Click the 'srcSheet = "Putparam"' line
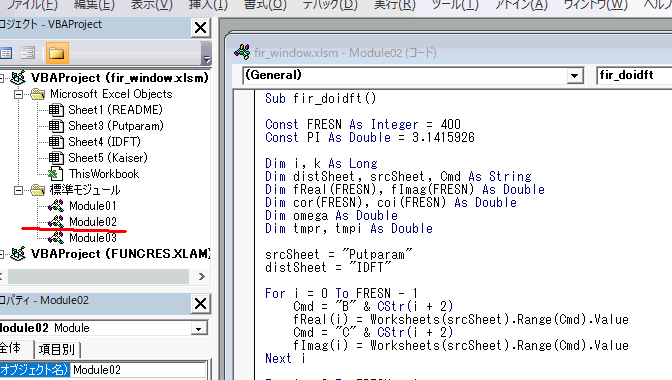Screen dimensions: 672x380 pos(339,254)
